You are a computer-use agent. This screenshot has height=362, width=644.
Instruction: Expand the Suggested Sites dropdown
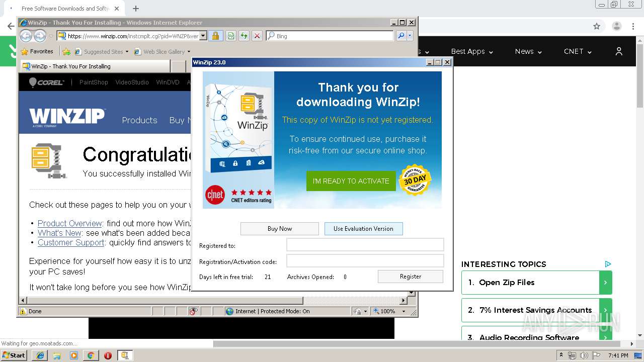127,51
